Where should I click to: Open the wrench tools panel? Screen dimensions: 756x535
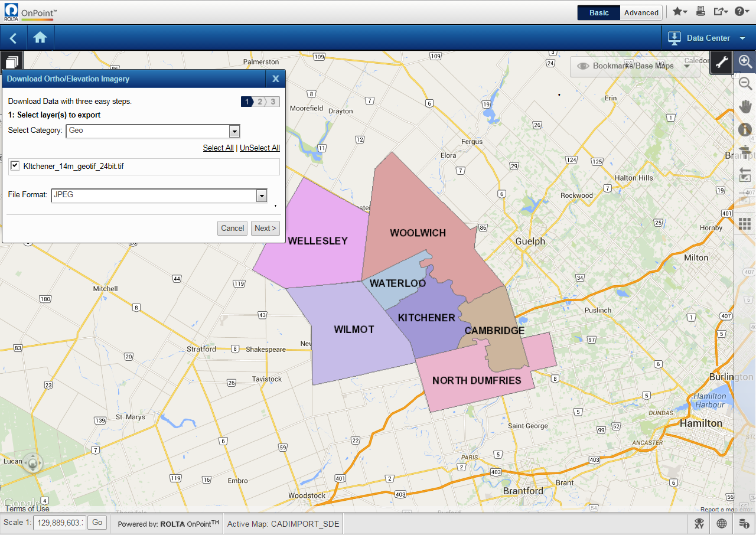coord(721,62)
